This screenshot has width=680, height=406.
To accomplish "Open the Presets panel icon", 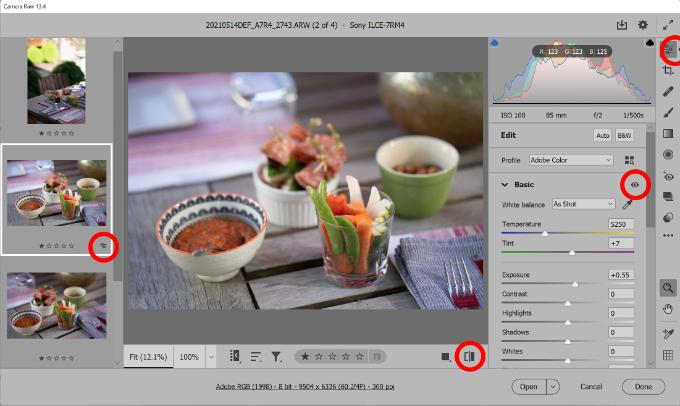I will click(x=668, y=217).
